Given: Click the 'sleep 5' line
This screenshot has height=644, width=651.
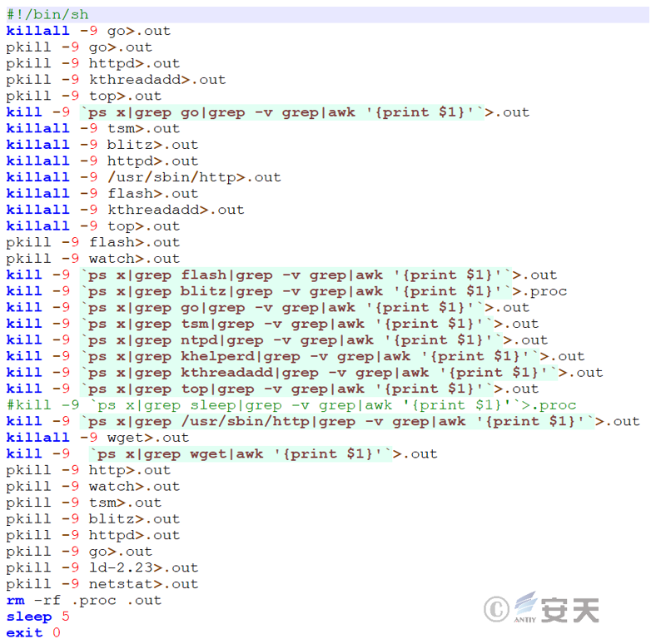Looking at the screenshot, I should [x=37, y=617].
